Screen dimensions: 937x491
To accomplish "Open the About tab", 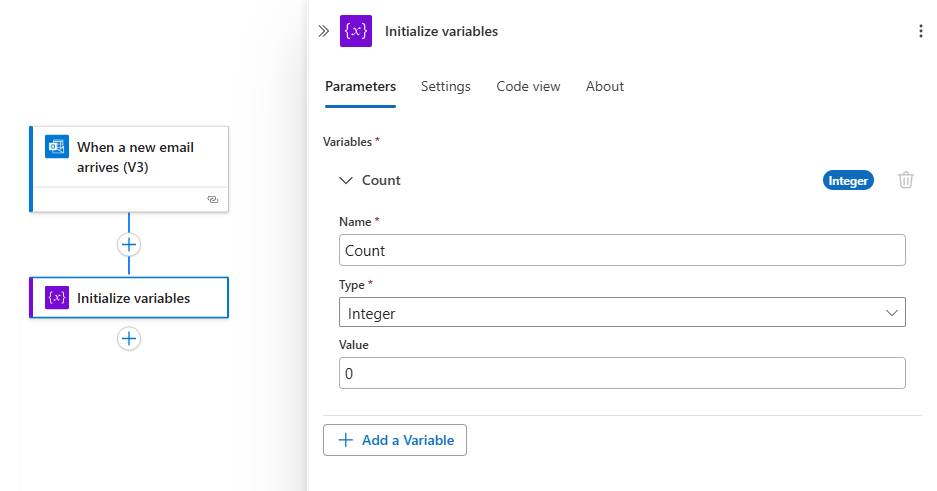I will click(x=604, y=87).
